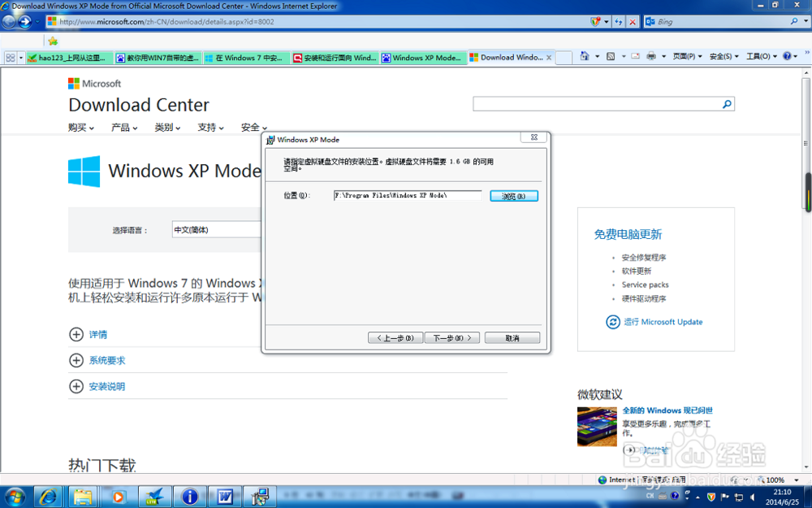Open the 选择语言 中文(简体) combo box
This screenshot has height=508, width=812.
point(217,230)
